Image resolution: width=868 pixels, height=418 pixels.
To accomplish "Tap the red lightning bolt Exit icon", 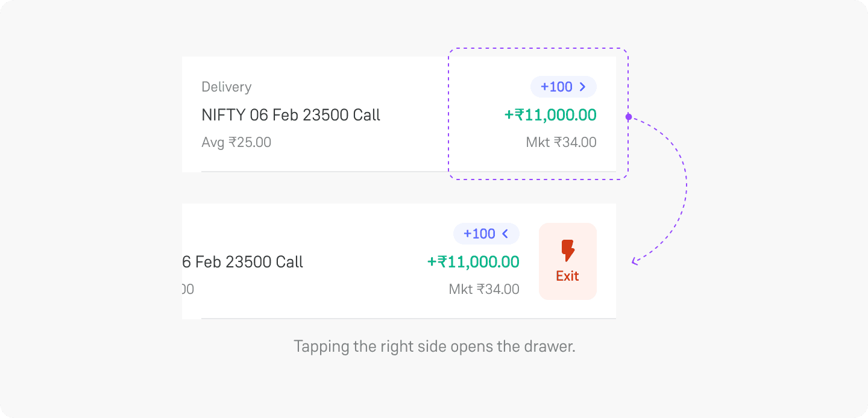I will (x=567, y=250).
